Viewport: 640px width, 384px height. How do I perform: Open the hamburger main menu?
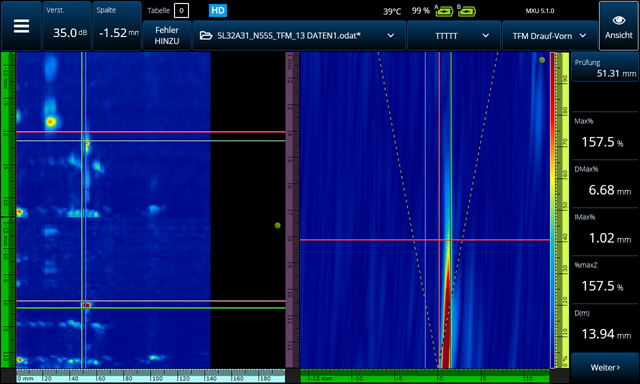[x=21, y=26]
